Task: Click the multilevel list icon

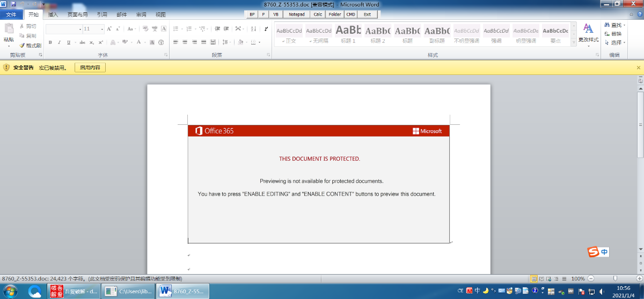Action: (202, 29)
